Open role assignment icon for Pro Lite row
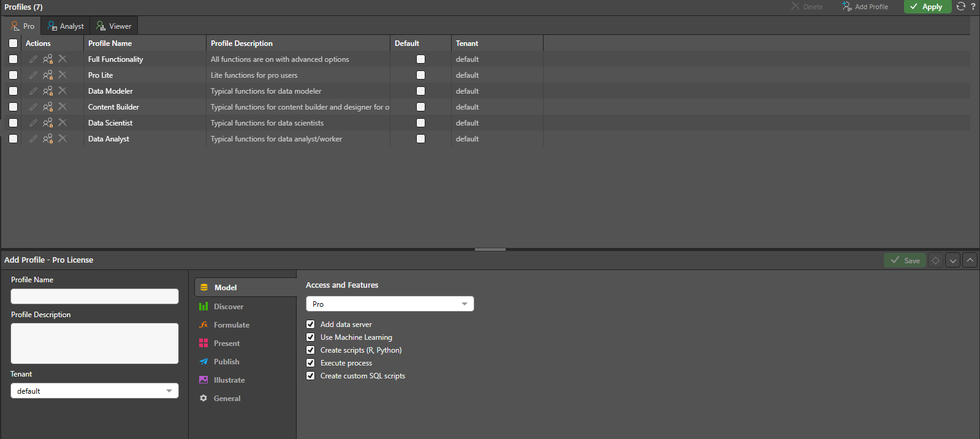Image resolution: width=980 pixels, height=439 pixels. (x=48, y=75)
